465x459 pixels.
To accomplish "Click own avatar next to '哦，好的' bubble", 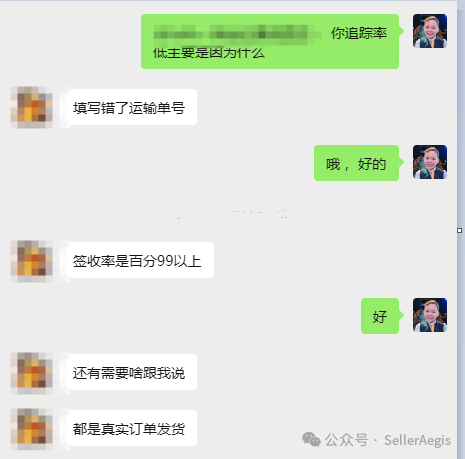I will pos(430,162).
